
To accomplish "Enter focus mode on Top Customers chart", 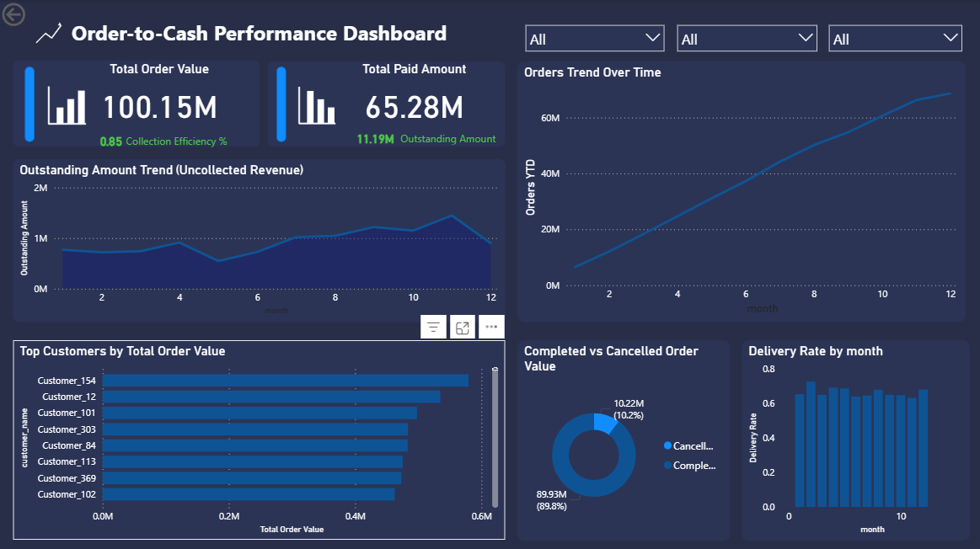I will (x=462, y=327).
